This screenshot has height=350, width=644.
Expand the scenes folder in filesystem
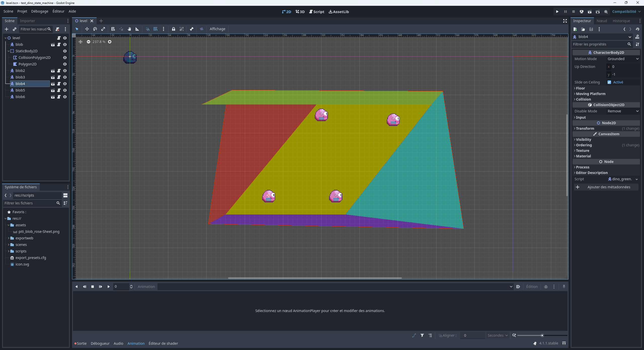tap(9, 245)
